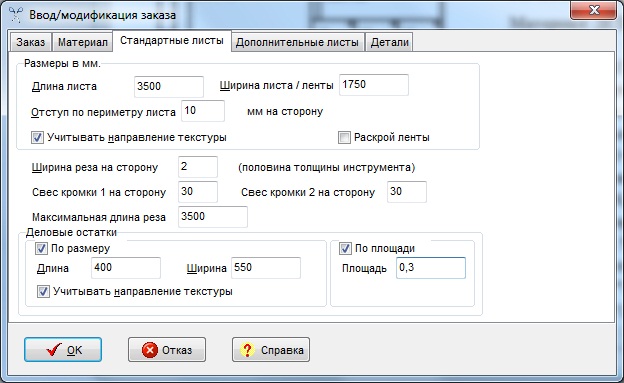Click the Свес кромки 2 на сторону field
The image size is (624, 383).
click(407, 192)
